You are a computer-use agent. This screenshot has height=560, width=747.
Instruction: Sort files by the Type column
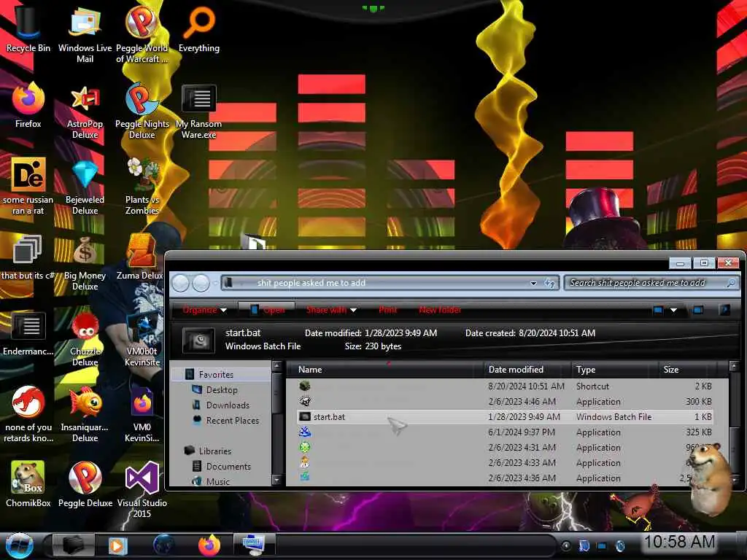tap(614, 370)
